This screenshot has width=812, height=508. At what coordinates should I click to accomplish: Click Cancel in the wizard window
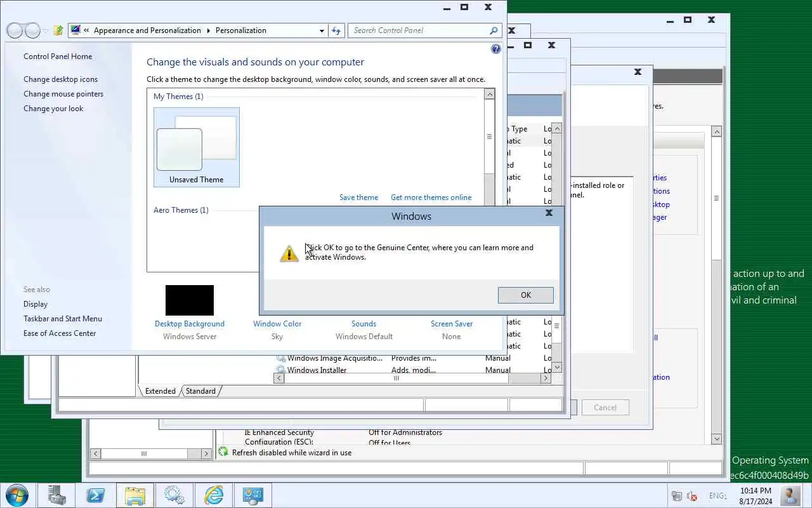[x=605, y=408]
